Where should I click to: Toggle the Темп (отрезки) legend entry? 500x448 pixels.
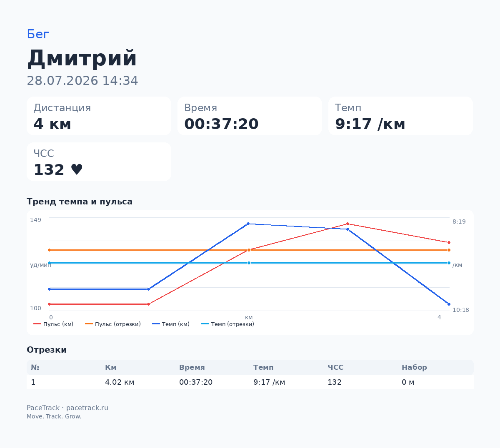click(x=227, y=324)
